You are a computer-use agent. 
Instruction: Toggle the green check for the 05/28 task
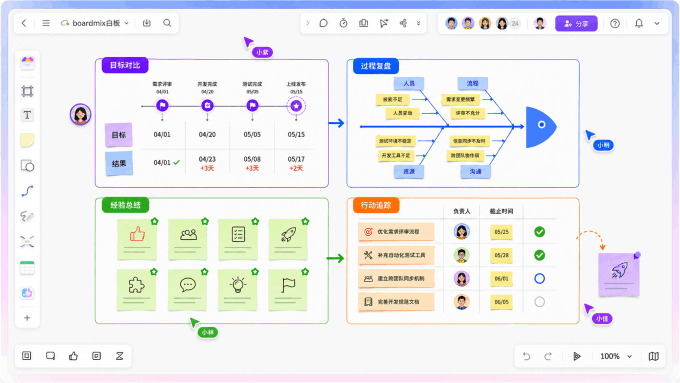539,255
